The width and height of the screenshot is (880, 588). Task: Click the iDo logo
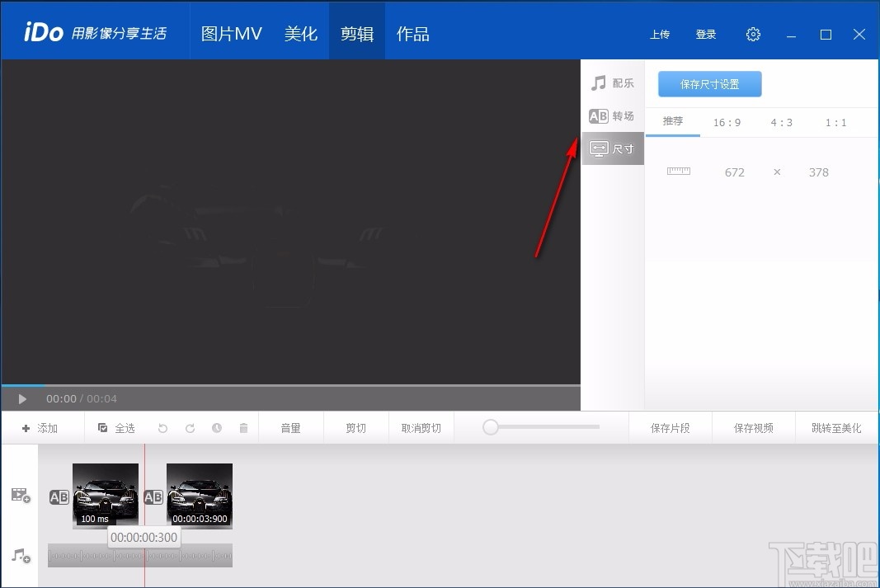pos(43,32)
